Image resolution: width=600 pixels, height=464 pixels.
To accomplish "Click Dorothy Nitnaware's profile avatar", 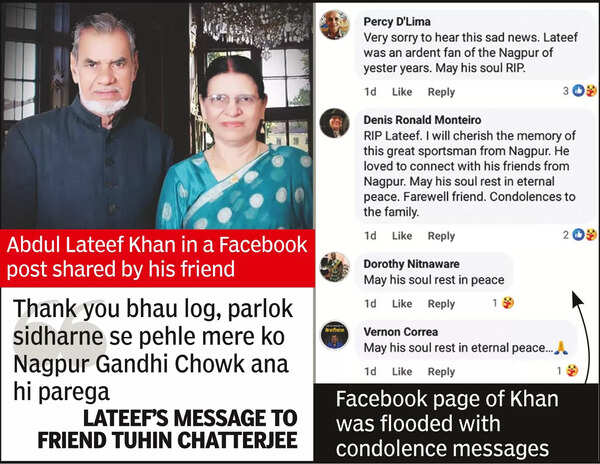I will (x=335, y=267).
